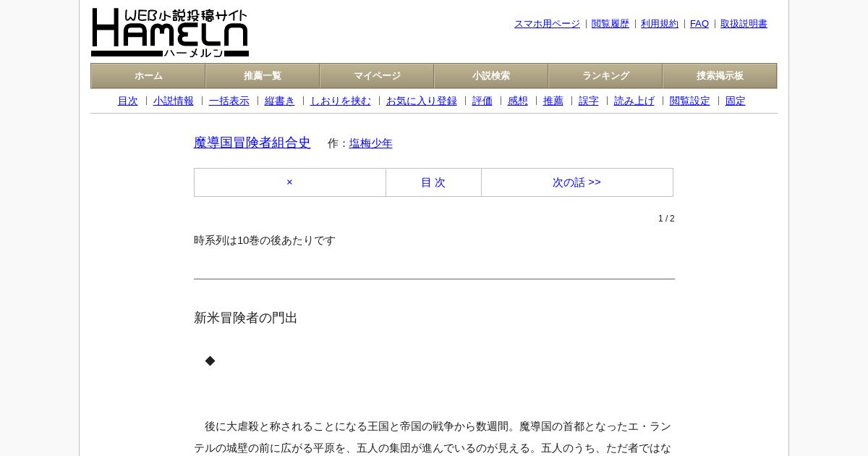Image resolution: width=868 pixels, height=456 pixels.
Task: Open the 誤字 report link
Action: tap(589, 101)
